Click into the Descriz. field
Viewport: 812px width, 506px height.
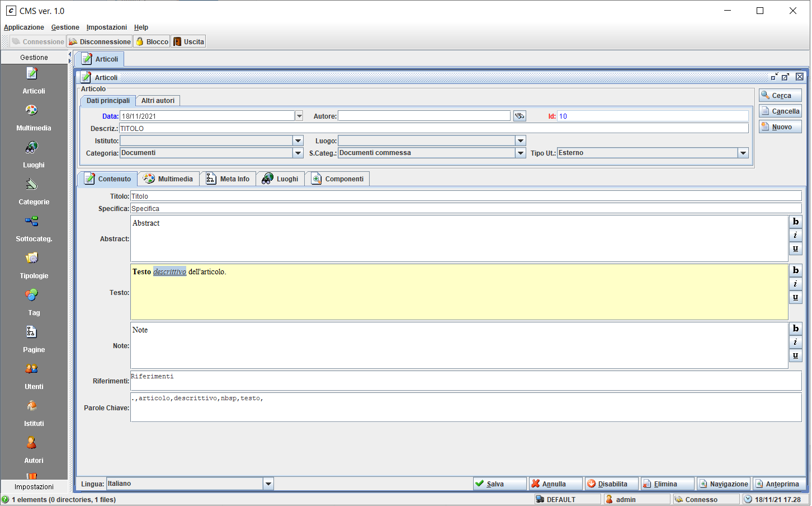tap(434, 128)
